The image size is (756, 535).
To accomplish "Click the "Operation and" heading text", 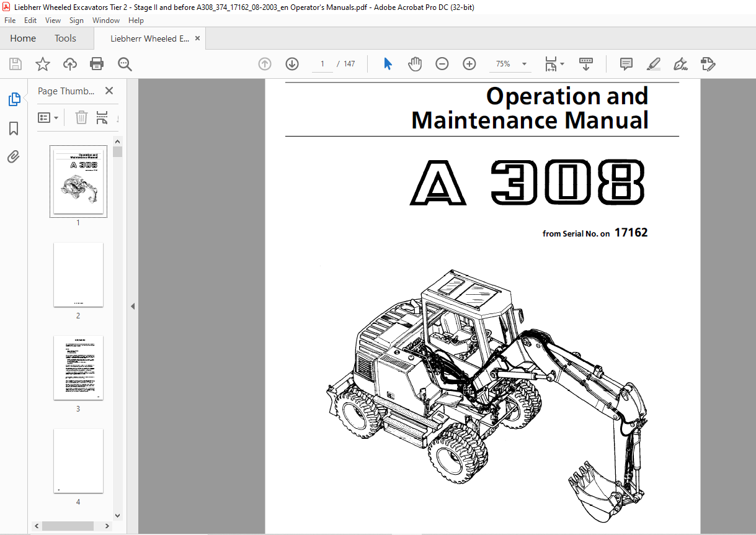I will coord(567,96).
